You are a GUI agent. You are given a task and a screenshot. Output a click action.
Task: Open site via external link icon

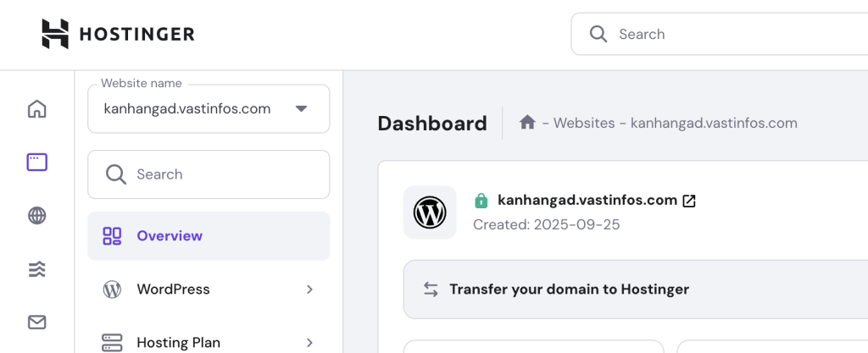690,201
